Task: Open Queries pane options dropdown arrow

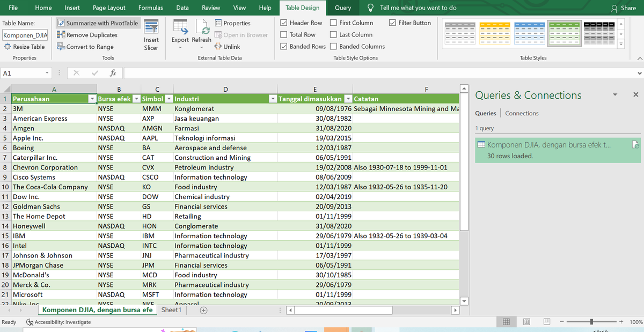Action: 614,94
